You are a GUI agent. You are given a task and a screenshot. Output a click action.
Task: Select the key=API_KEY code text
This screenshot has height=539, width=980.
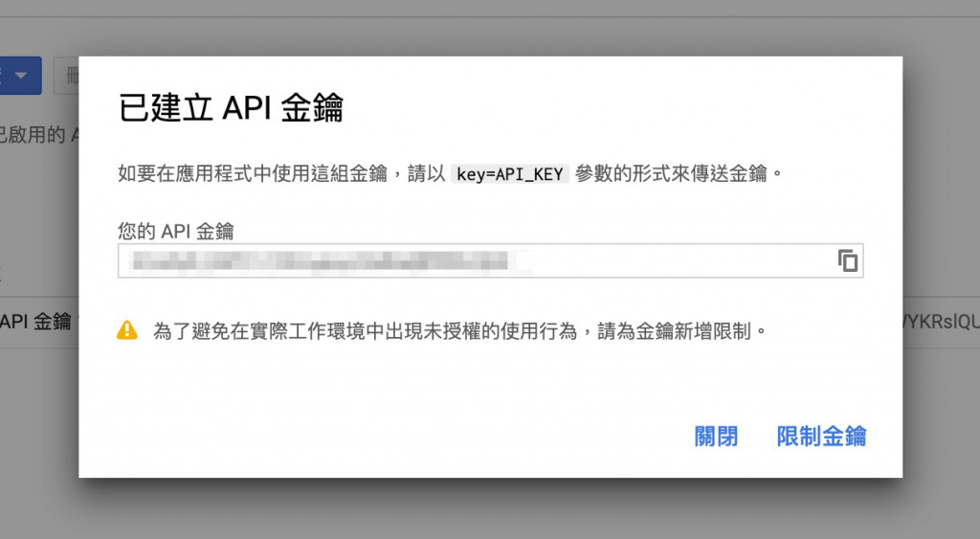click(x=509, y=174)
